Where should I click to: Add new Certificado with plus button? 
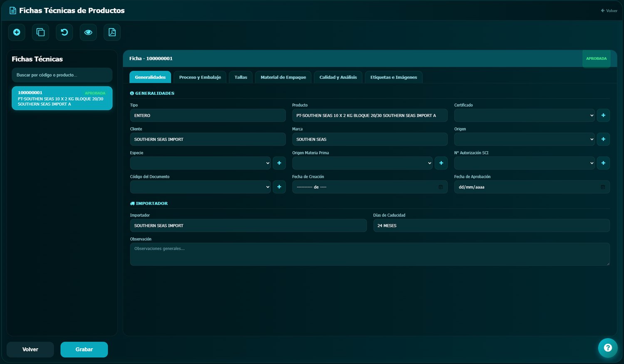pos(603,116)
